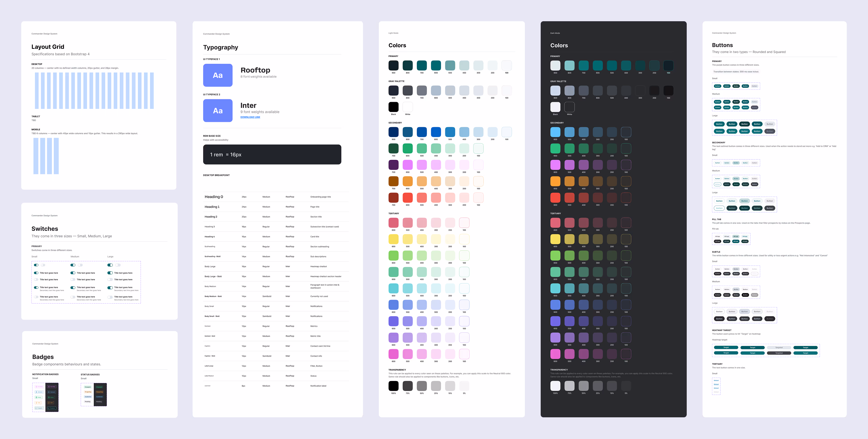Pick the Light Mode Primary 900 swatch

(x=393, y=65)
